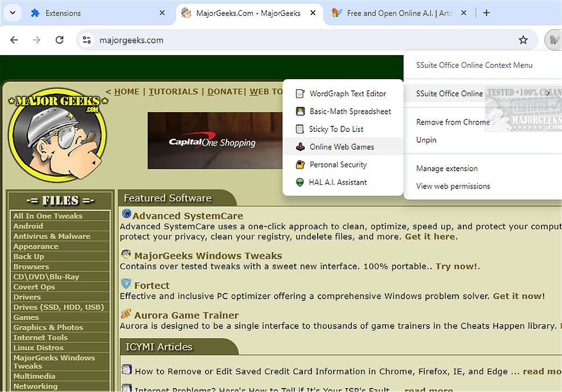
Task: Open Basic-Math Spreadsheet menu entry
Action: click(343, 112)
